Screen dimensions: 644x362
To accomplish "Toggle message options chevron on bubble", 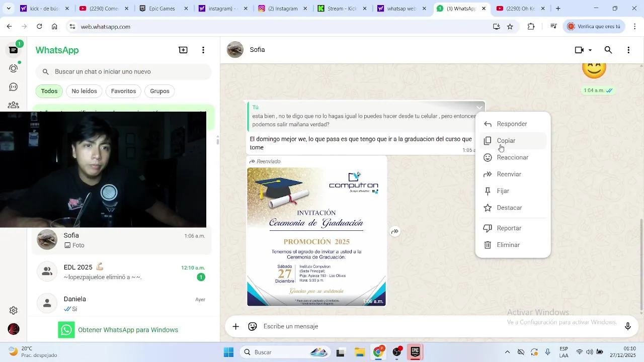I will click(479, 107).
